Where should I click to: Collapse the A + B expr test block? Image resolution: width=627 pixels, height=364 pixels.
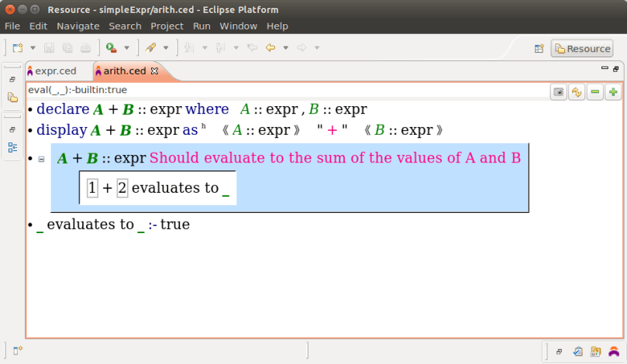point(41,159)
